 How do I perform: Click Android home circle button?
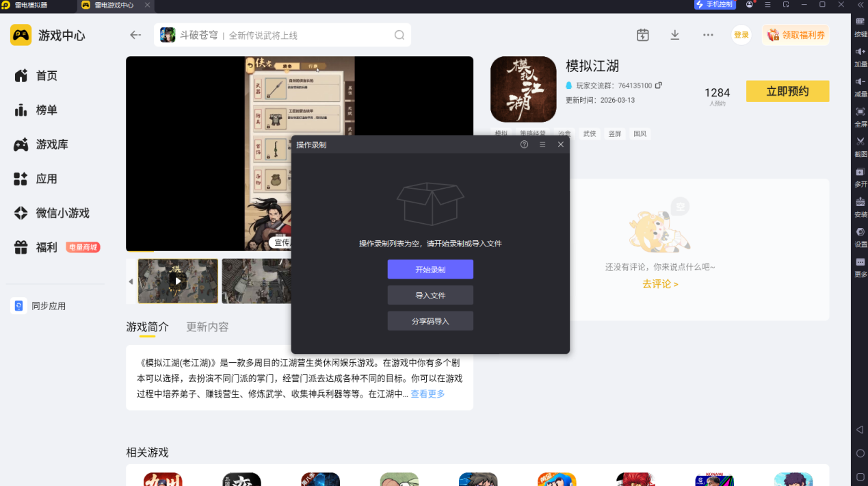[x=860, y=453]
